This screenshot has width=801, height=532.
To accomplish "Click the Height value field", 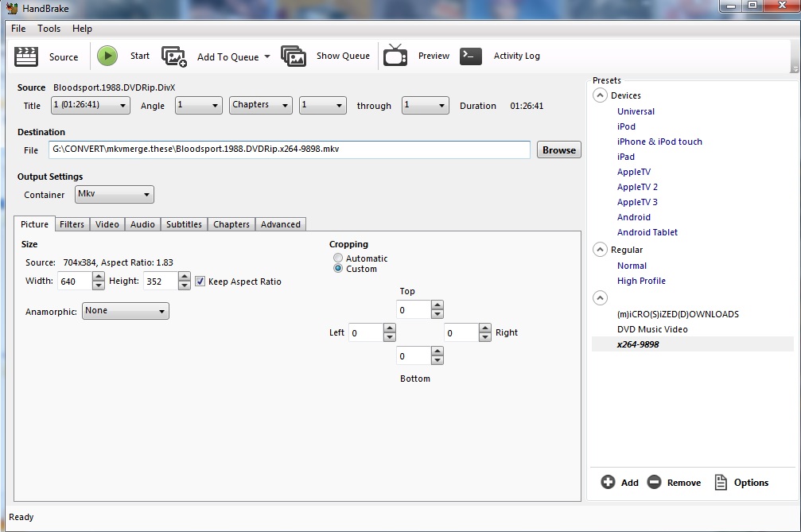I will [x=161, y=282].
